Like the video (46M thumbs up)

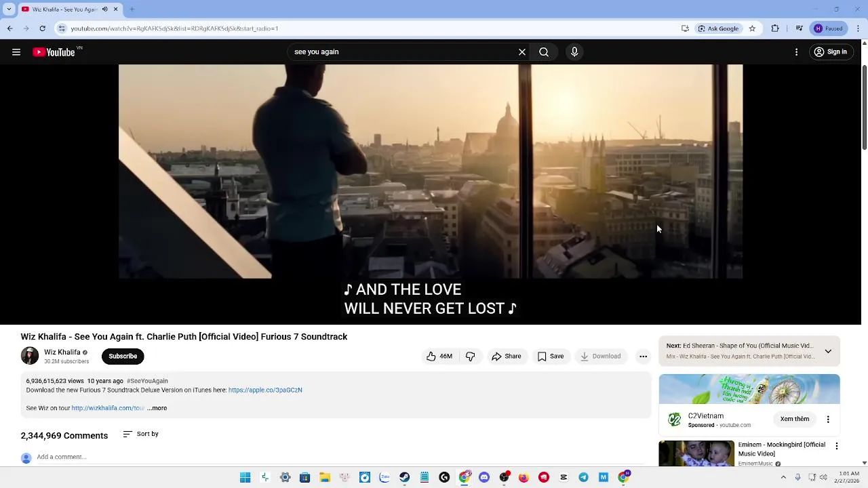click(x=439, y=357)
